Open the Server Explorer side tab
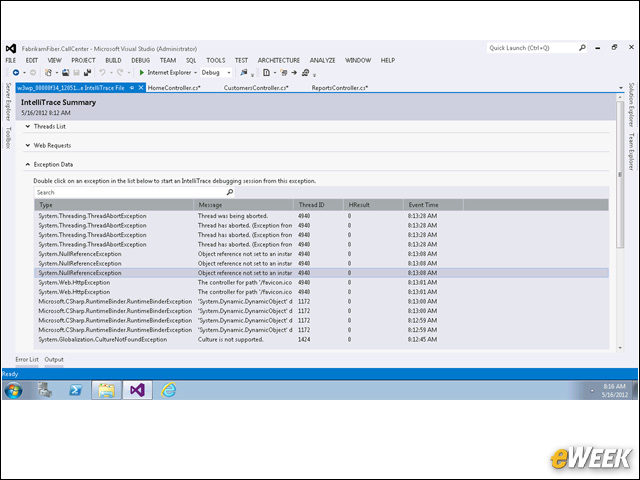Viewport: 640px width, 480px height. 8,102
